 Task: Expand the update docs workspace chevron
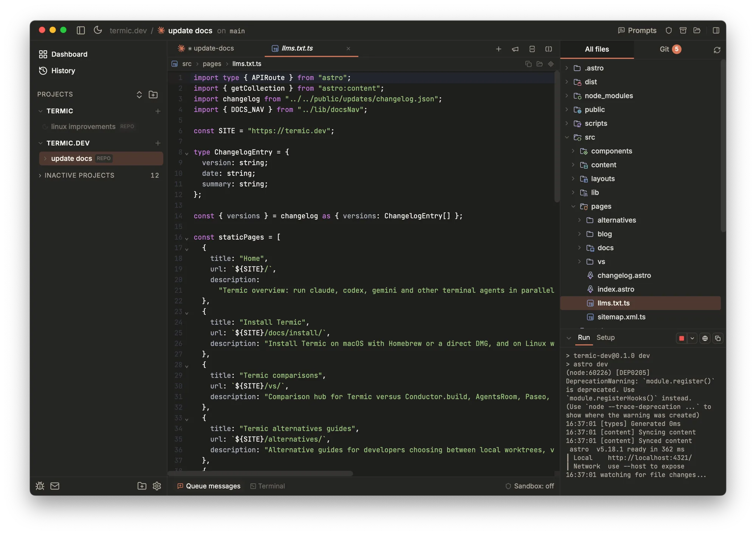point(45,158)
